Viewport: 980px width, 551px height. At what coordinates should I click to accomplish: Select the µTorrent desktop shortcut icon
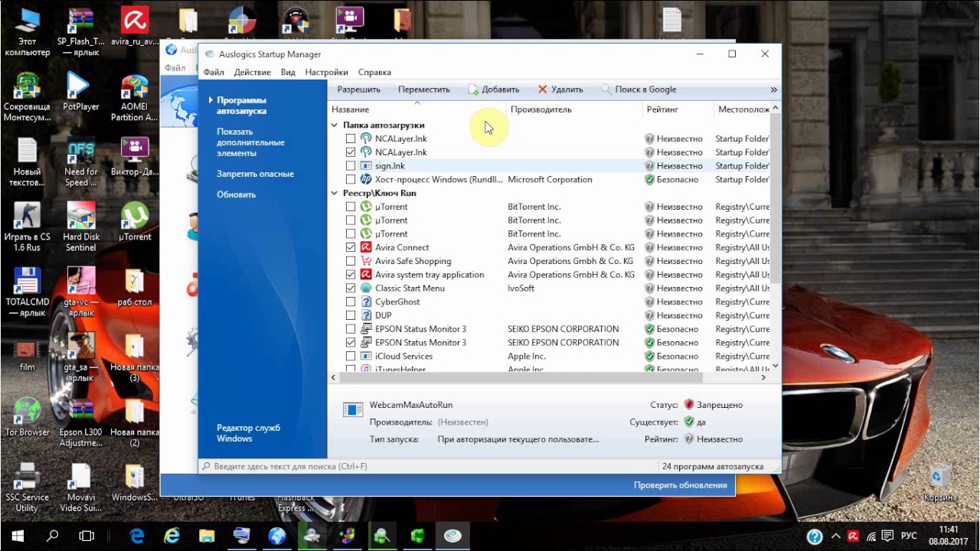click(135, 222)
